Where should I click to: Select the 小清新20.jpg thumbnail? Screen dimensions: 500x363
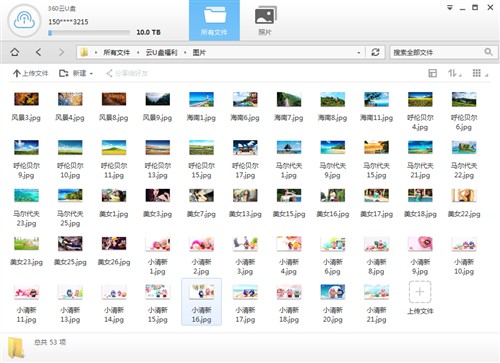pyautogui.click(x=333, y=292)
